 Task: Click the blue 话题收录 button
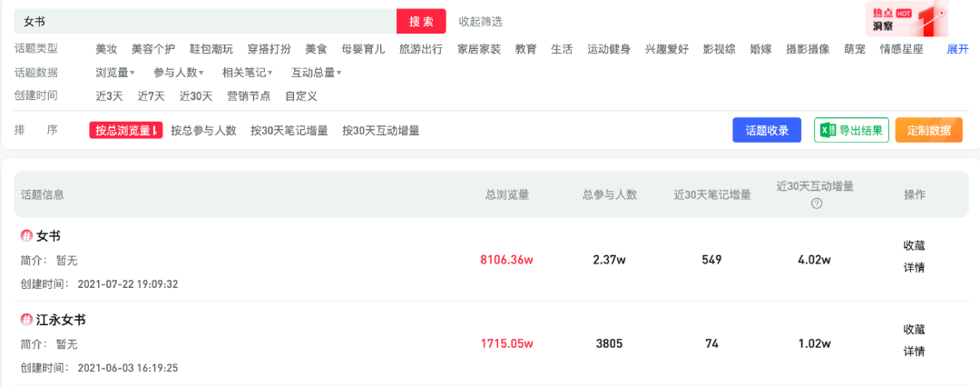coord(767,131)
